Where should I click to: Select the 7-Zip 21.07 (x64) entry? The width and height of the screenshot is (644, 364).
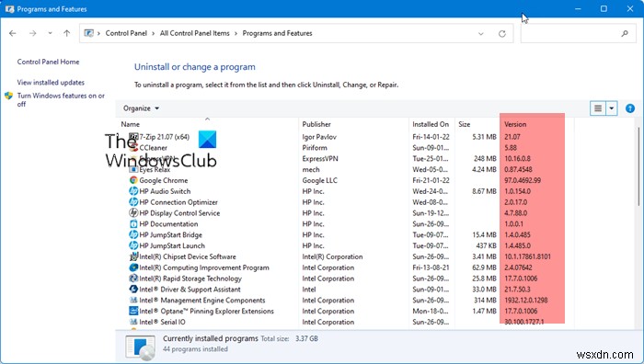pos(165,137)
